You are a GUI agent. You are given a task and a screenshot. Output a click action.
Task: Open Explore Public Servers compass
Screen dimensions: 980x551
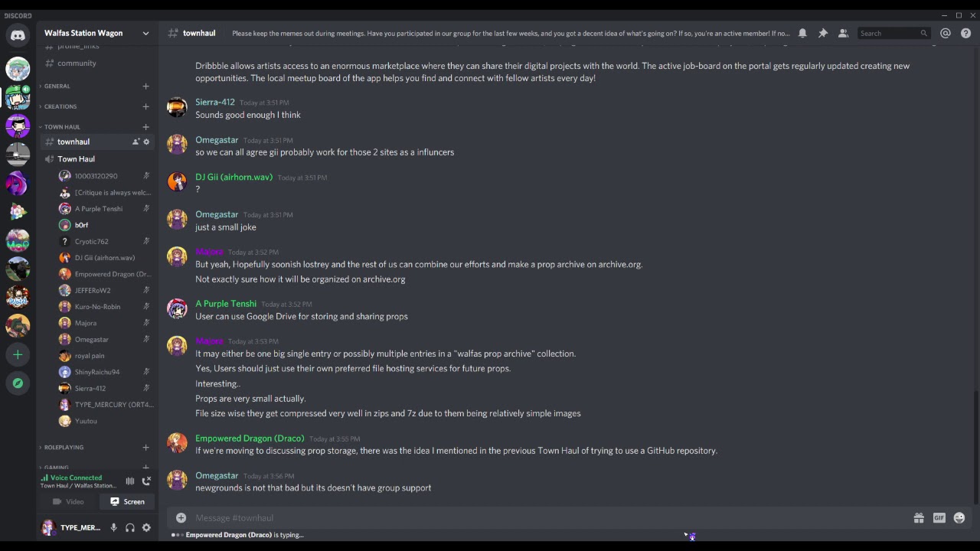18,383
